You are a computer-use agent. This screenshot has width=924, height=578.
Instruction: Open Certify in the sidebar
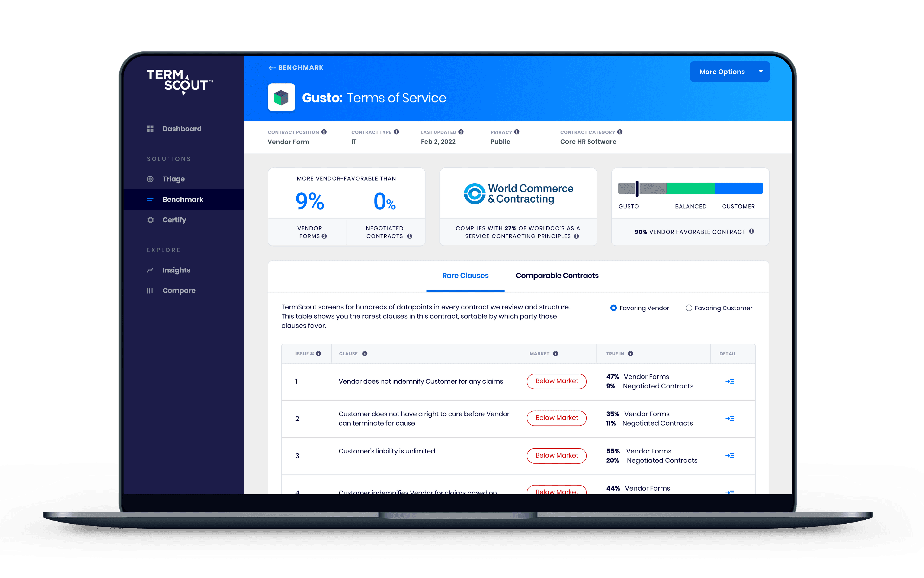pos(174,220)
